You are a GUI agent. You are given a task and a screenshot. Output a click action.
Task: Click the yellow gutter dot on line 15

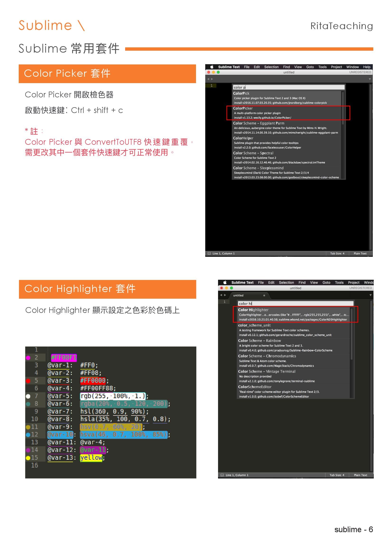28,458
